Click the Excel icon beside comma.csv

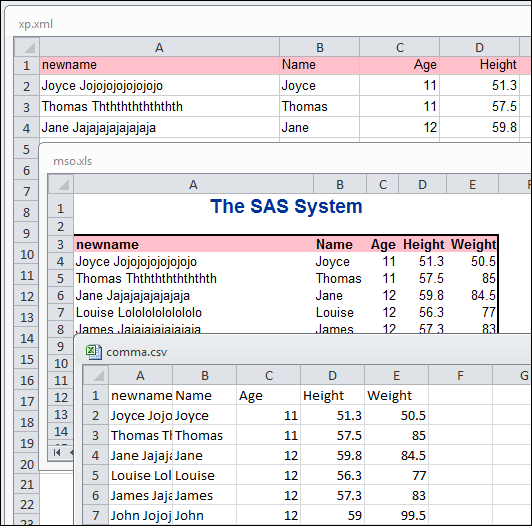(93, 352)
